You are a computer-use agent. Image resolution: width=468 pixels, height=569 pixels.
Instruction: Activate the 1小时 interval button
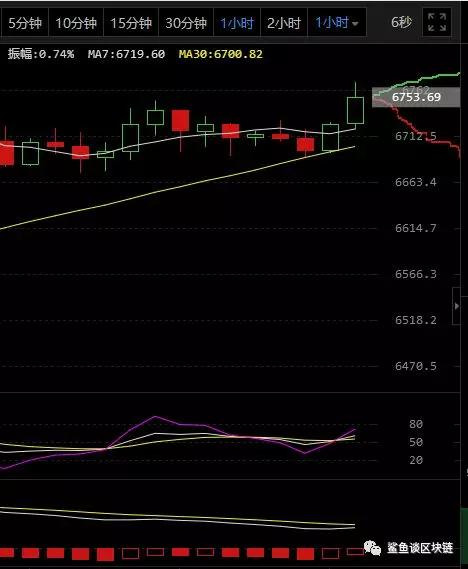(237, 23)
